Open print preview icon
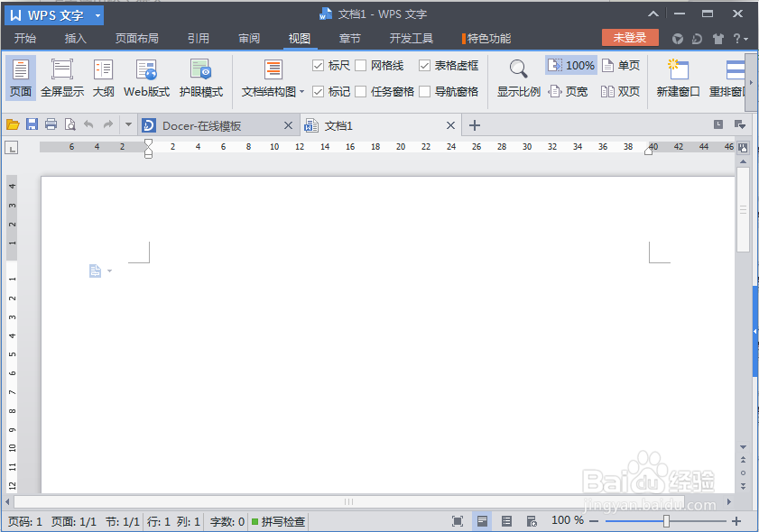 coord(70,124)
